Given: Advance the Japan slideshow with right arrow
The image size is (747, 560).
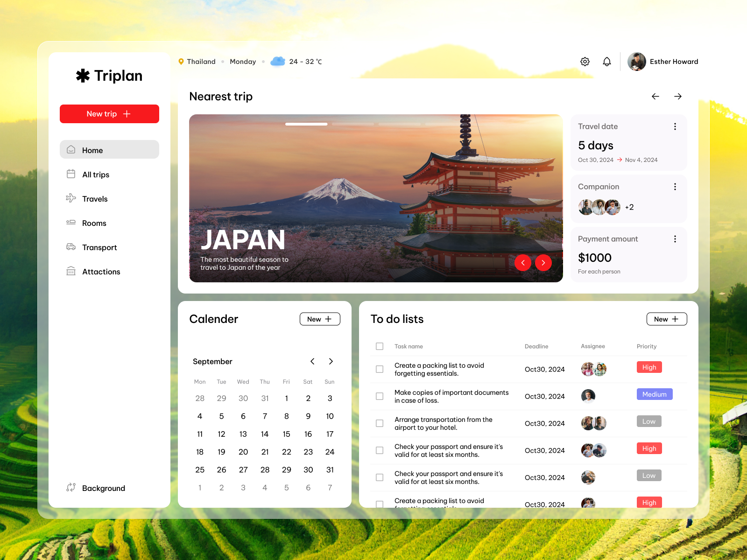Looking at the screenshot, I should click(x=543, y=263).
